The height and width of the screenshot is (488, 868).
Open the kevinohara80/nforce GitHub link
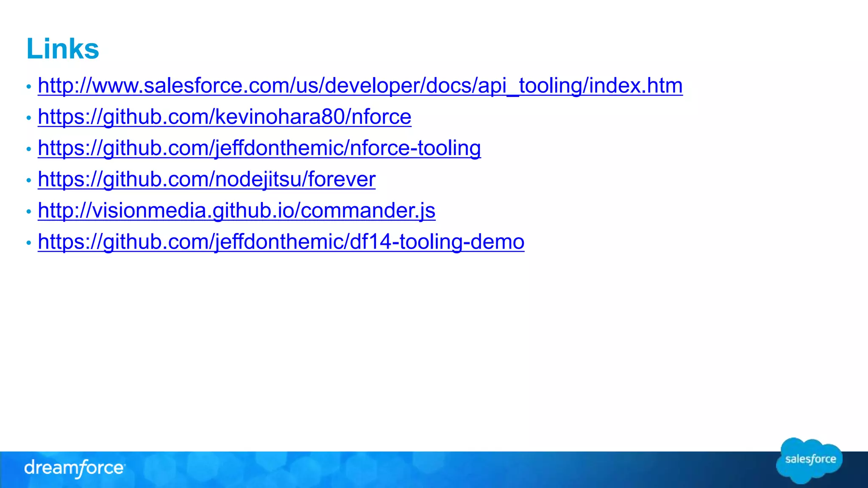click(x=225, y=117)
